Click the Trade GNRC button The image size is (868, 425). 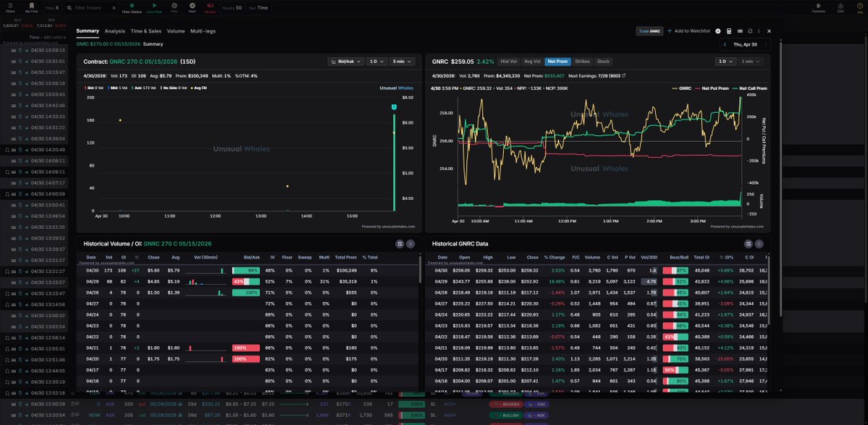click(649, 32)
